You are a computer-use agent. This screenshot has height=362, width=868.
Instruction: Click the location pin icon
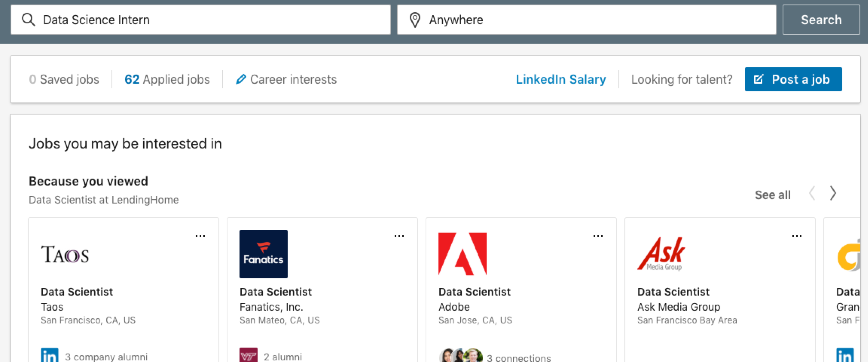(x=414, y=20)
